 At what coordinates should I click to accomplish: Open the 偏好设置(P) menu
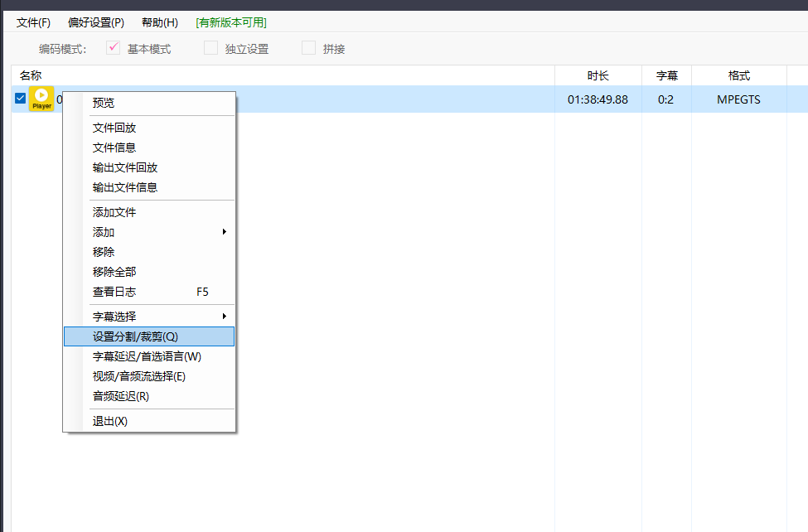click(x=96, y=22)
